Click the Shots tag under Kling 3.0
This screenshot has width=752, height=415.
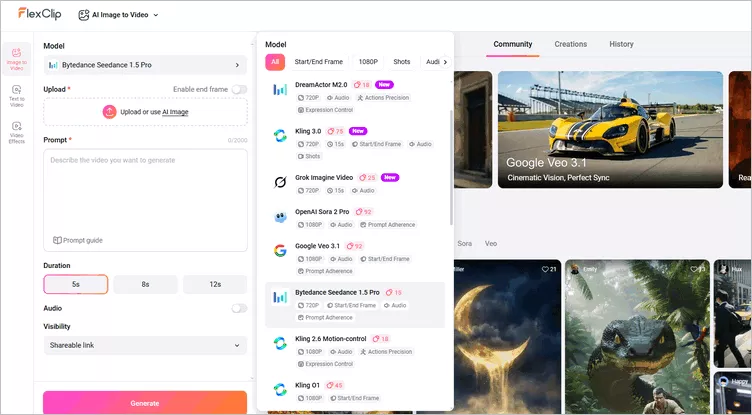point(309,156)
